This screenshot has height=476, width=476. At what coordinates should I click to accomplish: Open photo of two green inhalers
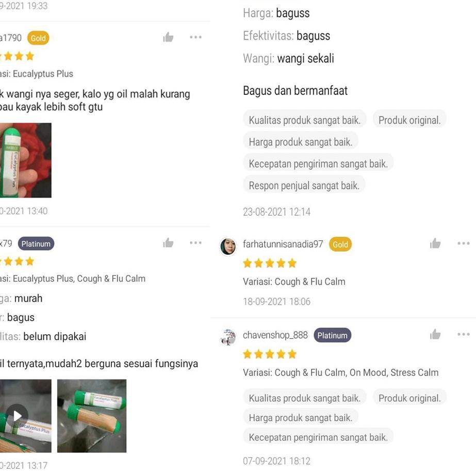tap(92, 416)
